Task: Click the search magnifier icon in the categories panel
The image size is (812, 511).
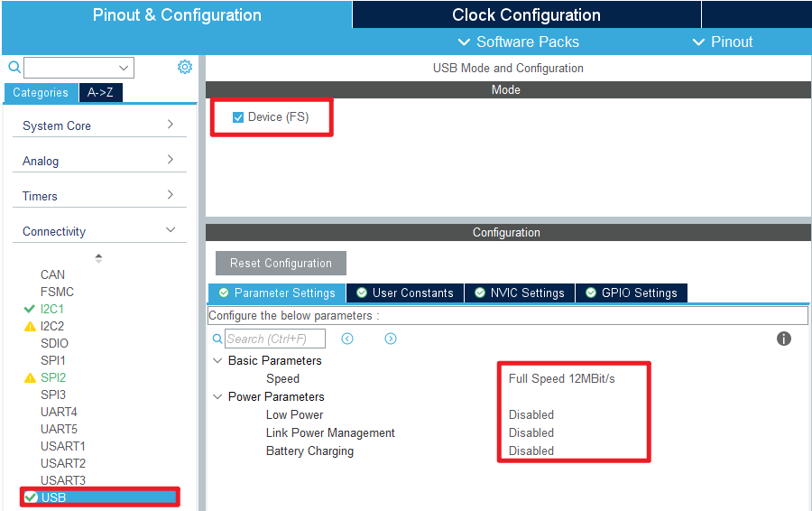Action: point(14,67)
